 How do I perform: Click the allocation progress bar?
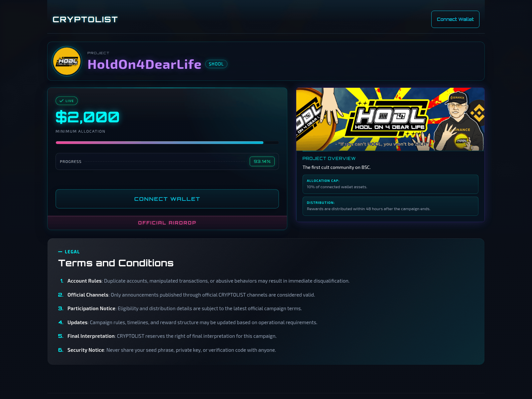(167, 143)
